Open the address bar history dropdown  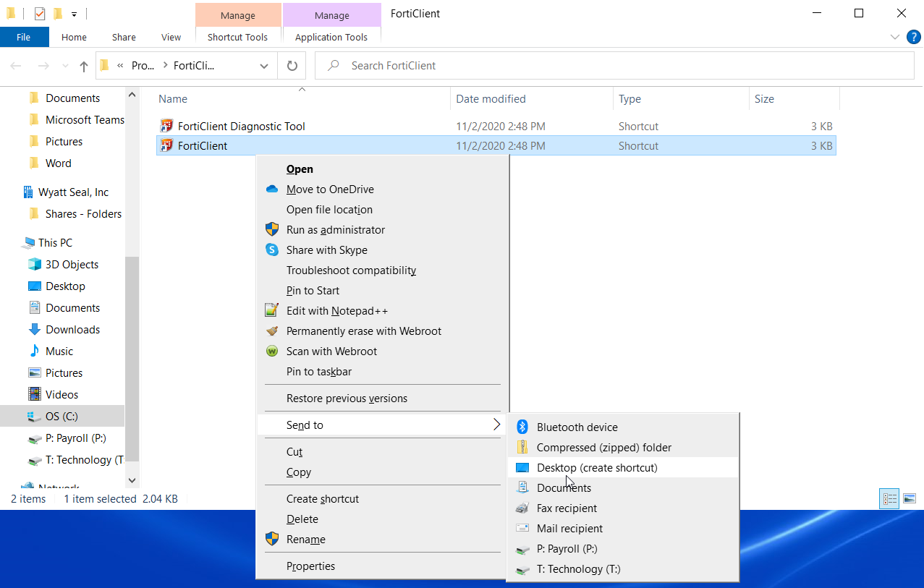pyautogui.click(x=264, y=66)
